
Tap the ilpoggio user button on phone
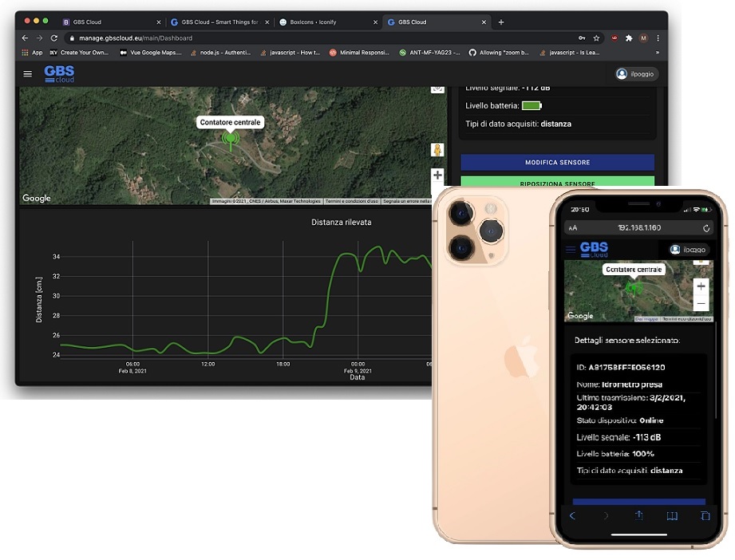click(689, 250)
